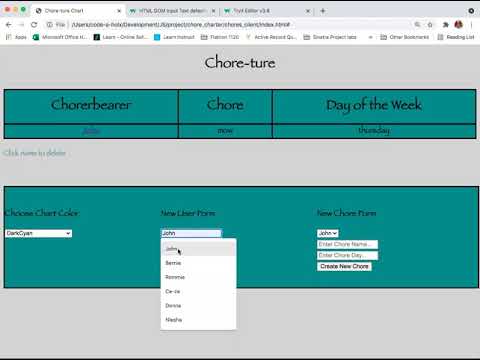Open the Chrome profile avatar
This screenshot has width=480, height=360.
(459, 24)
